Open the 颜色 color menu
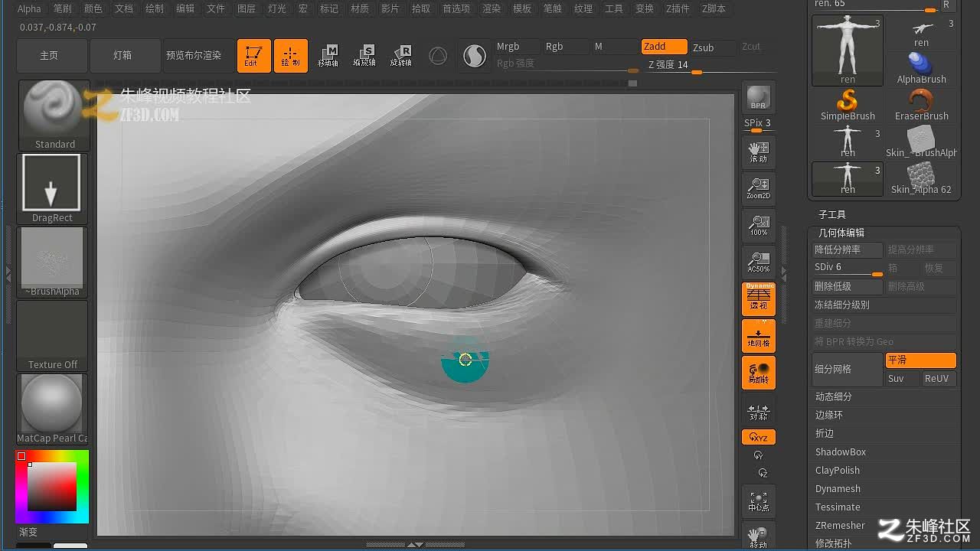Image resolution: width=980 pixels, height=551 pixels. 93,8
